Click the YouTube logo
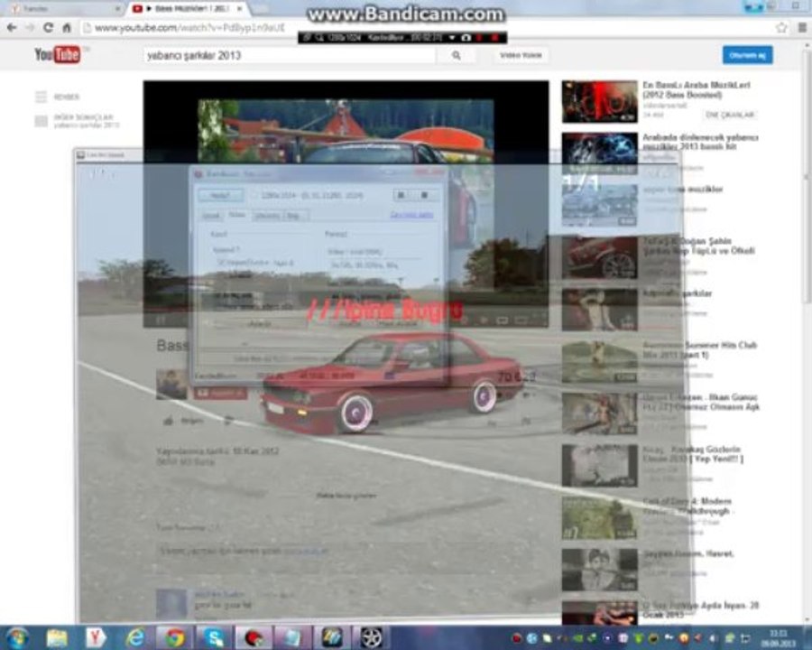 click(x=58, y=54)
